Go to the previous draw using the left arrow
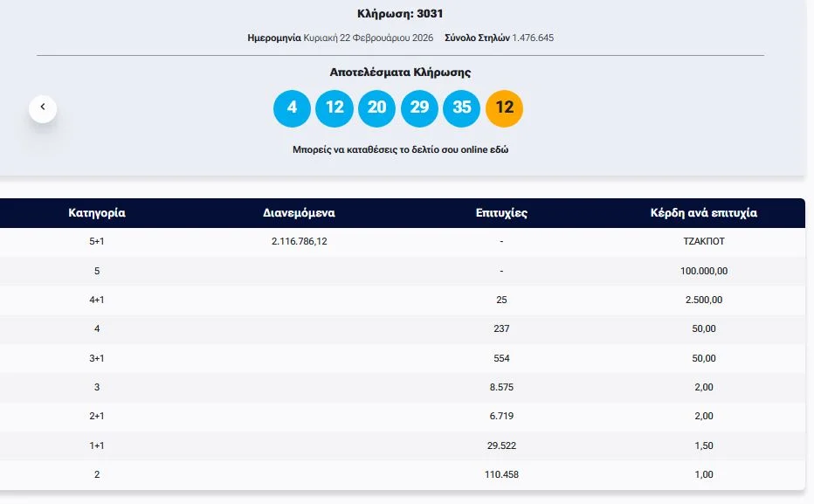This screenshot has height=504, width=814. coord(43,108)
